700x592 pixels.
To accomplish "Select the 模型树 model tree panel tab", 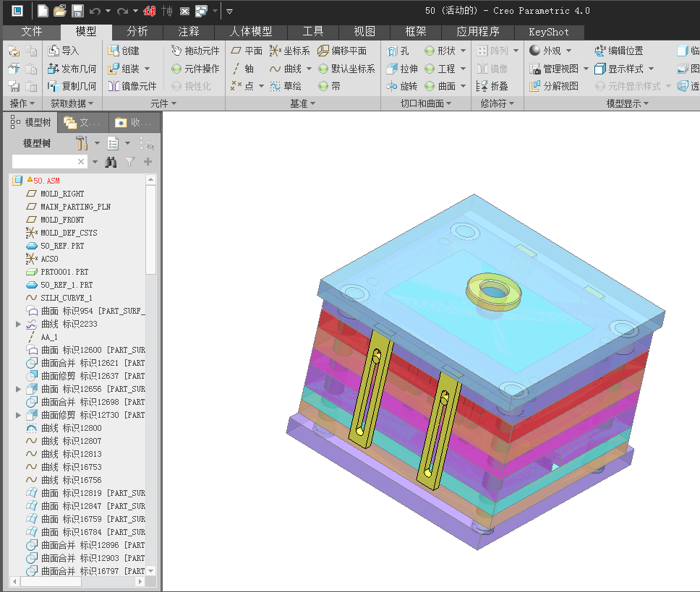I will pos(30,122).
